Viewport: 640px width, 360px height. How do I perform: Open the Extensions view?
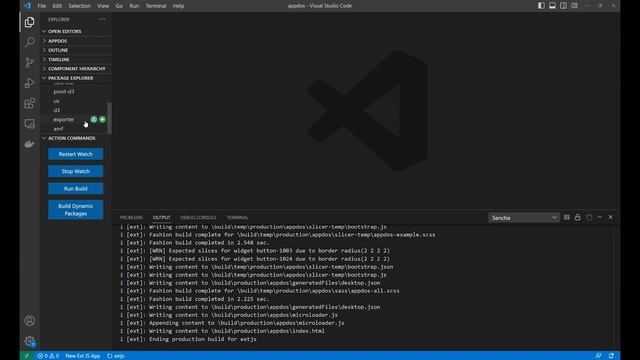pyautogui.click(x=29, y=103)
